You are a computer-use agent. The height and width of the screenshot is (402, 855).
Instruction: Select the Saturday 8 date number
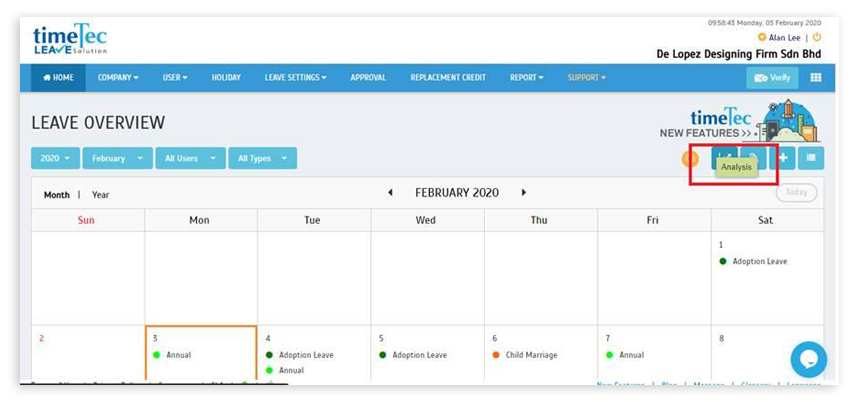pyautogui.click(x=721, y=339)
